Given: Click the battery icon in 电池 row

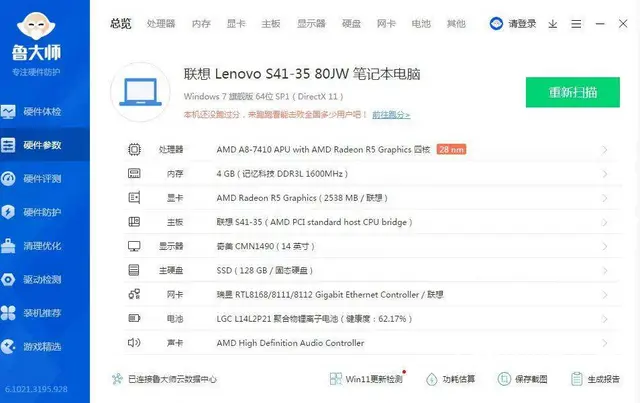Looking at the screenshot, I should pos(134,318).
